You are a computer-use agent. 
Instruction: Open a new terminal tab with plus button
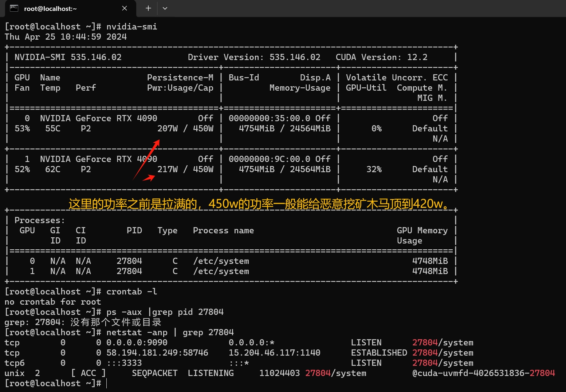148,8
